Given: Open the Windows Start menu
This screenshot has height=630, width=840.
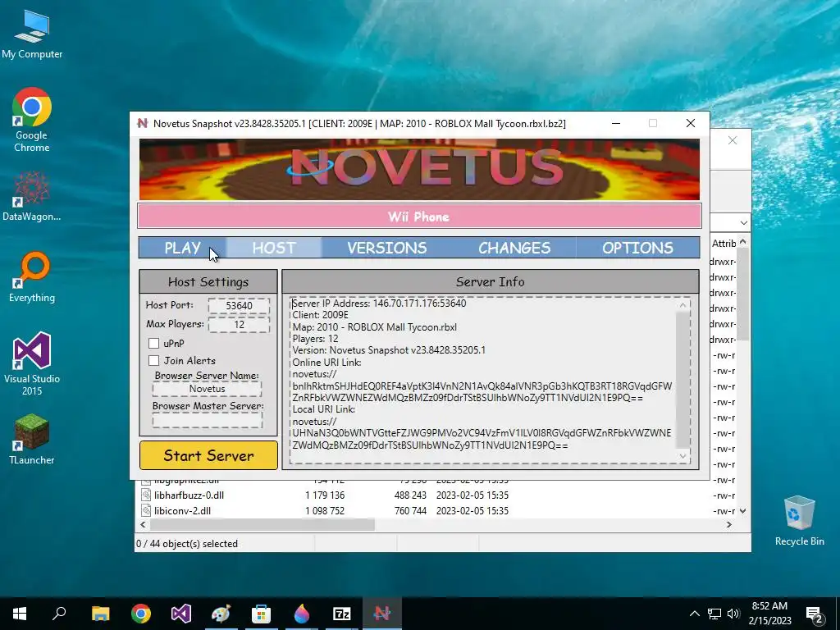Looking at the screenshot, I should 20,614.
